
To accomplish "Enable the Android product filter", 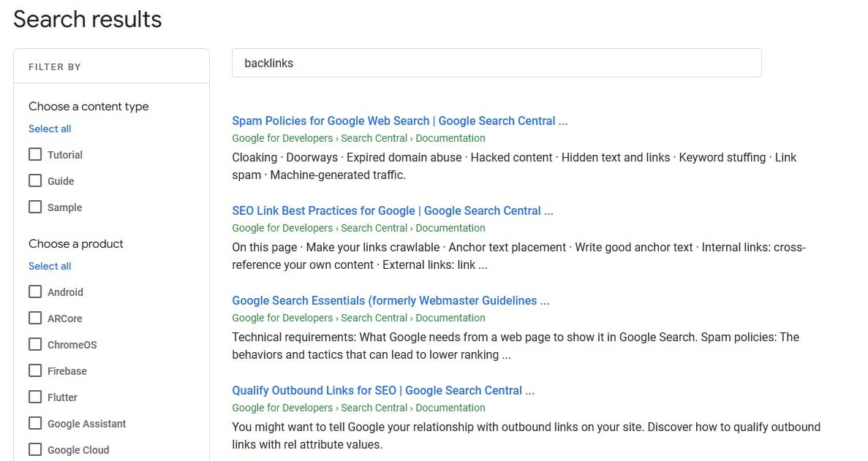I will coord(34,292).
